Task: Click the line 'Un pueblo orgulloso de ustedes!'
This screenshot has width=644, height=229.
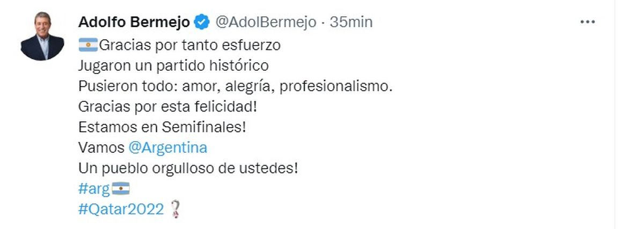Action: [188, 168]
